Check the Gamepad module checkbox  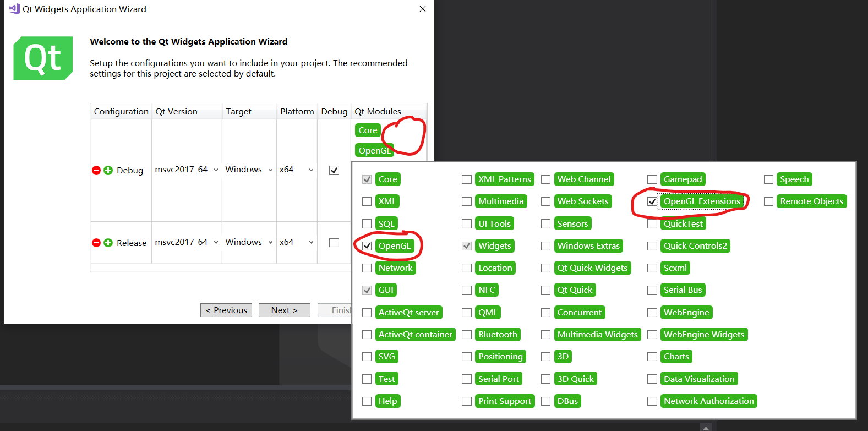pos(652,179)
